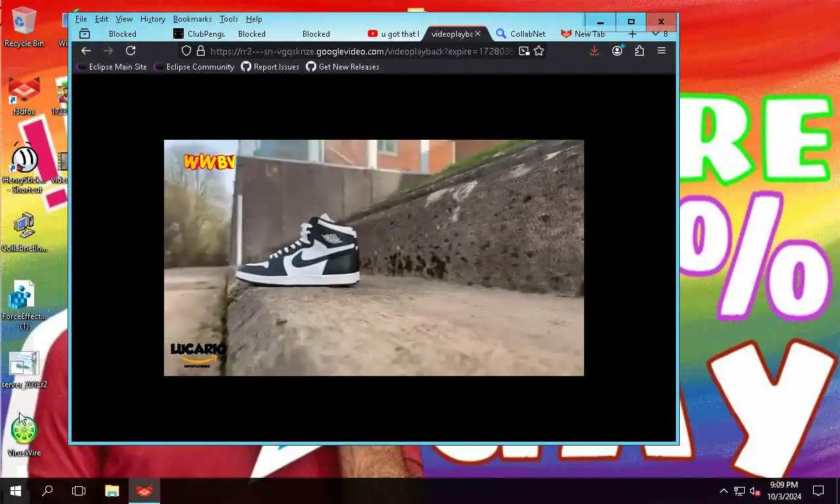
Task: Click the muted volume tray icon
Action: click(755, 491)
